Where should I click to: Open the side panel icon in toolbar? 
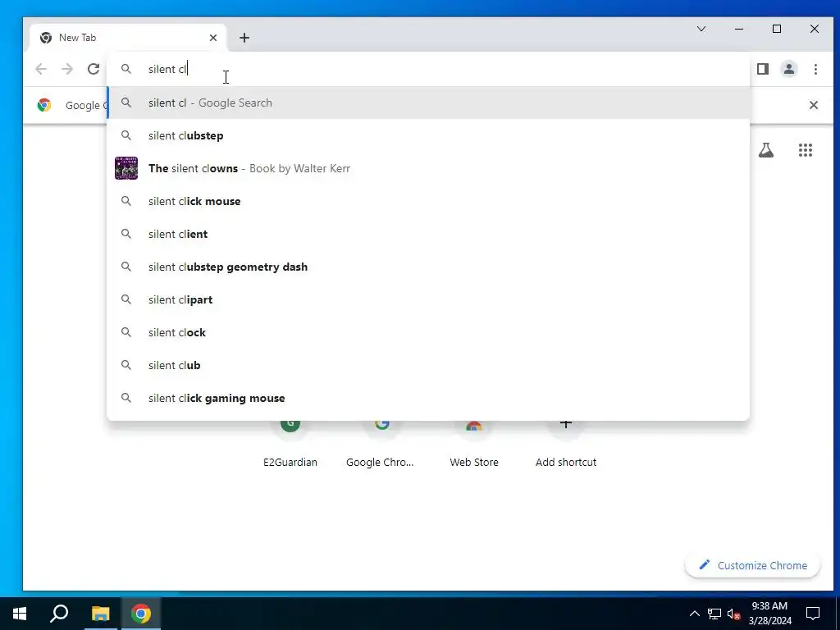point(763,69)
